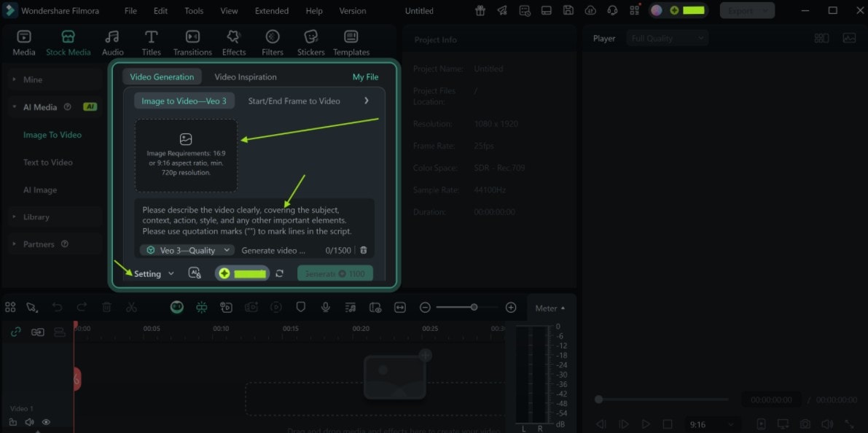Open the Tools menu
This screenshot has width=868, height=433.
coord(193,10)
